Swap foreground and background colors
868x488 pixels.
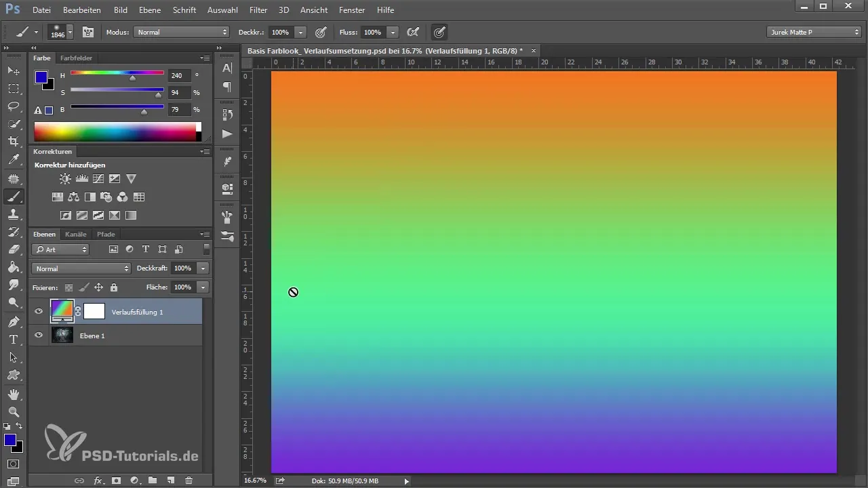tap(19, 426)
